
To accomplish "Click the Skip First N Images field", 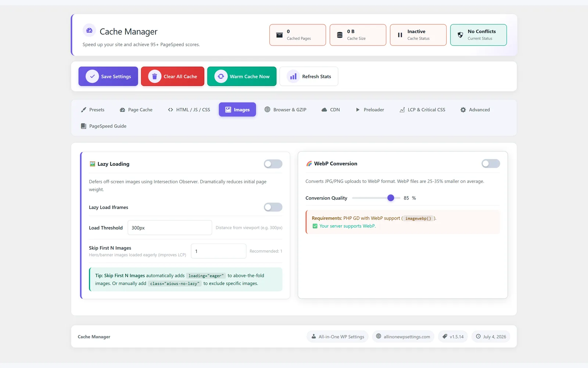I will pyautogui.click(x=219, y=251).
